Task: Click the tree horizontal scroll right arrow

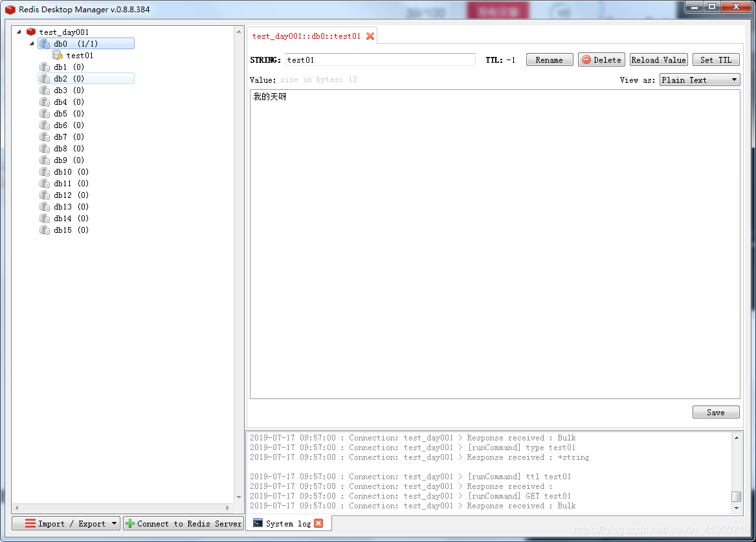Action: [227, 508]
